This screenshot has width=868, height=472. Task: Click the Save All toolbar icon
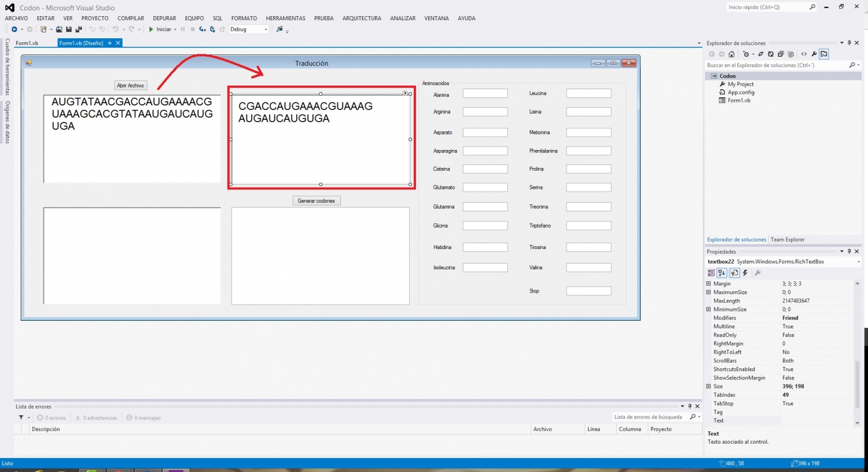[78, 30]
